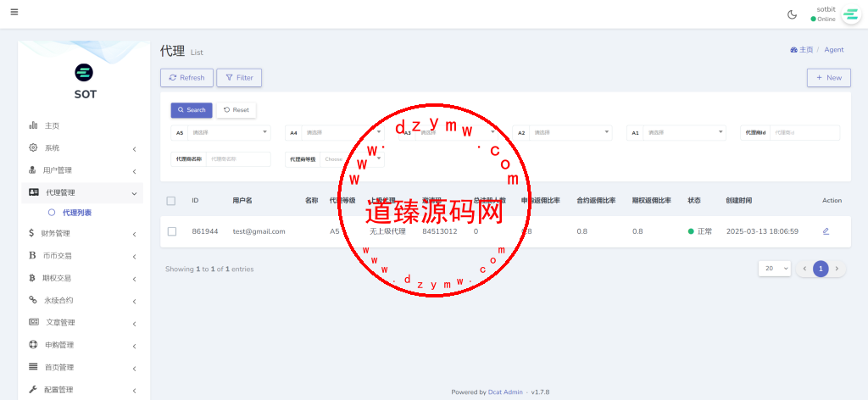The width and height of the screenshot is (868, 400).
Task: Open the 主页 sidebar menu item
Action: tap(82, 125)
